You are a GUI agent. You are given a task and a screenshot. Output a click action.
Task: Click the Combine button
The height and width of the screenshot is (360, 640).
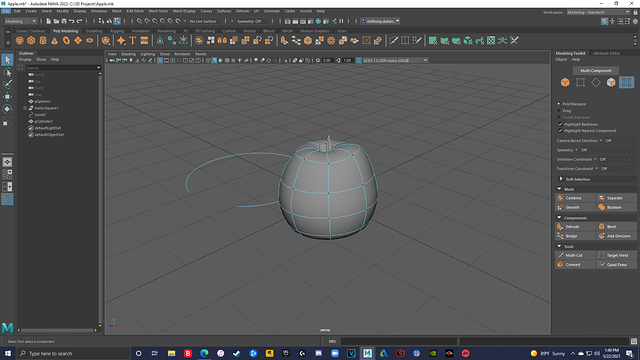575,198
